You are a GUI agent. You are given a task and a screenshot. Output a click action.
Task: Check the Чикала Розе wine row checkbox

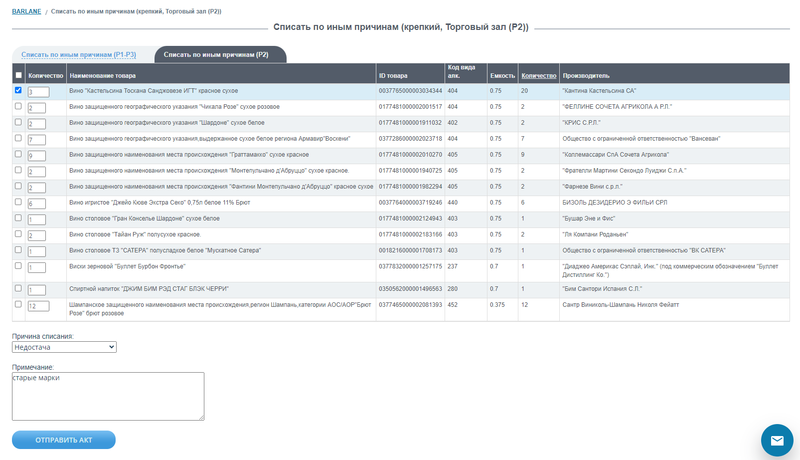point(18,106)
